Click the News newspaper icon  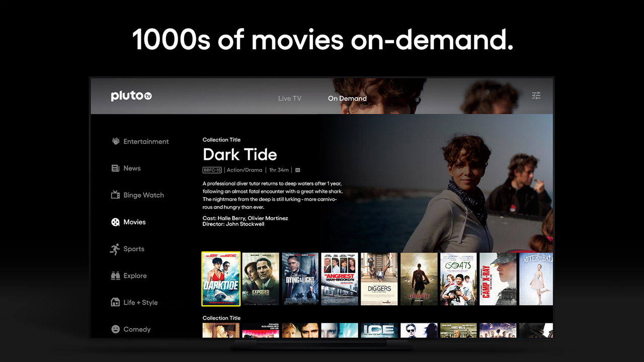click(115, 168)
